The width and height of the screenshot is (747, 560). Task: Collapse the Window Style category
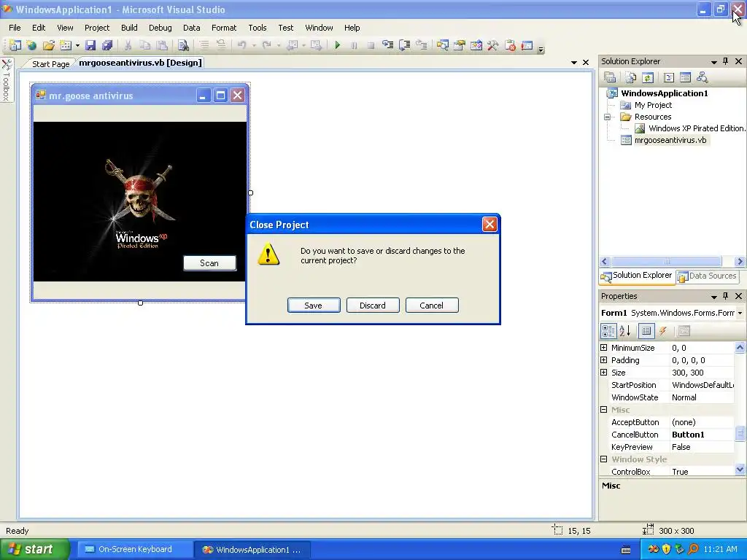[x=603, y=459]
